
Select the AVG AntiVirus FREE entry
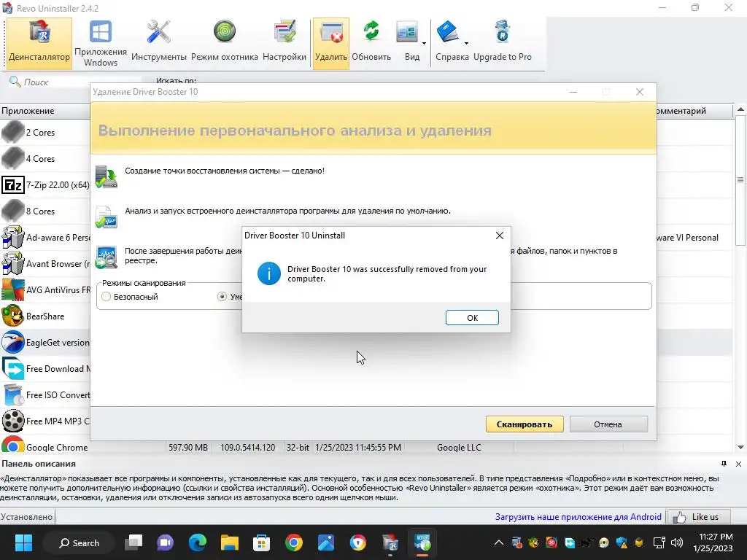(45, 289)
